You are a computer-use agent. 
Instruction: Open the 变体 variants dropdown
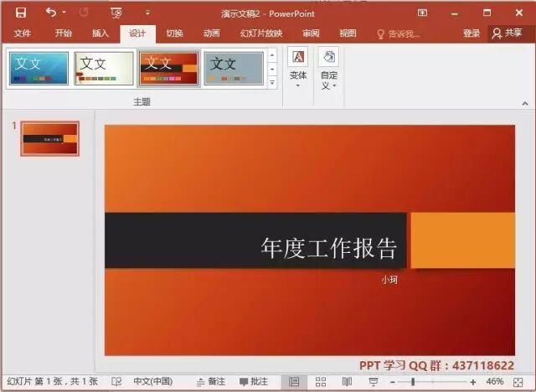pyautogui.click(x=298, y=69)
